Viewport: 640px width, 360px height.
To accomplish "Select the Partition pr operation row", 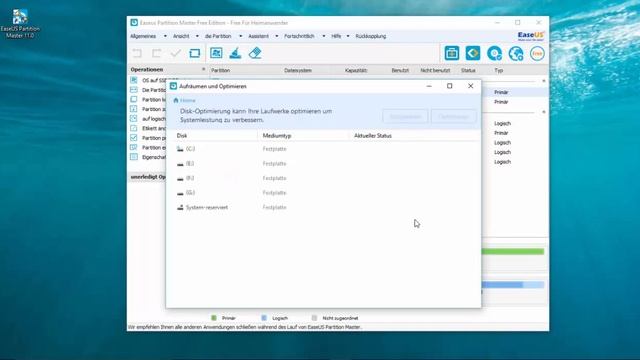I will point(148,138).
